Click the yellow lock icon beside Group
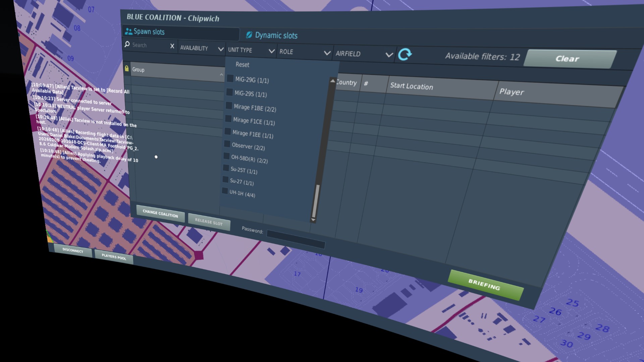This screenshot has height=362, width=644. tap(127, 69)
